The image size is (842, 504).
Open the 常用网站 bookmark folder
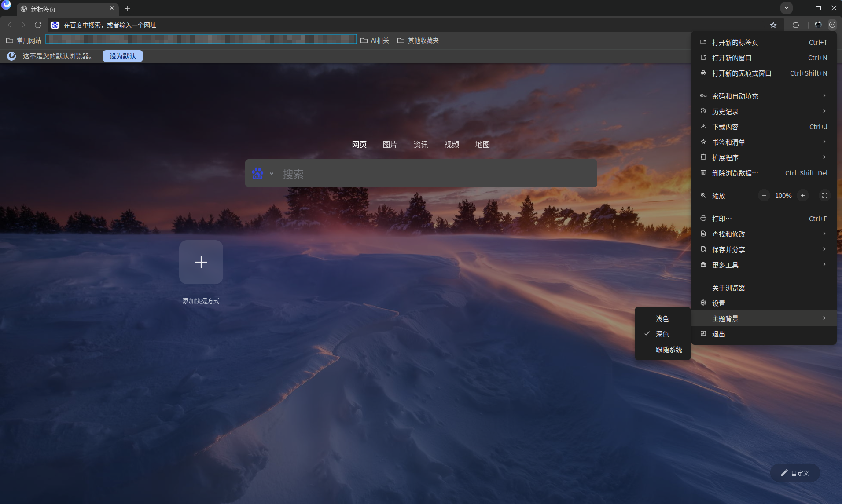click(x=24, y=40)
